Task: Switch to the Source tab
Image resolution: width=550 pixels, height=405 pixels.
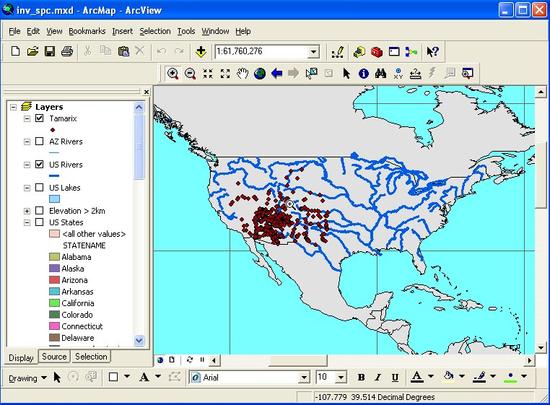Action: pyautogui.click(x=54, y=357)
